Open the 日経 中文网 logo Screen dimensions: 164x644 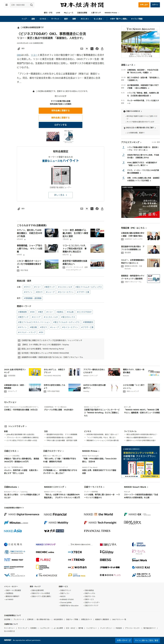tap(54, 531)
